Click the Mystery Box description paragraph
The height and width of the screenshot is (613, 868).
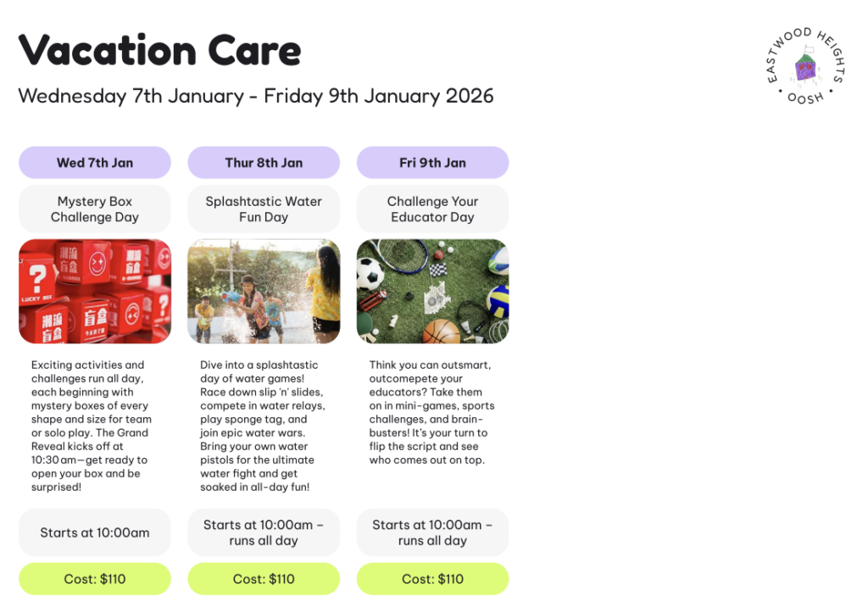[x=91, y=426]
